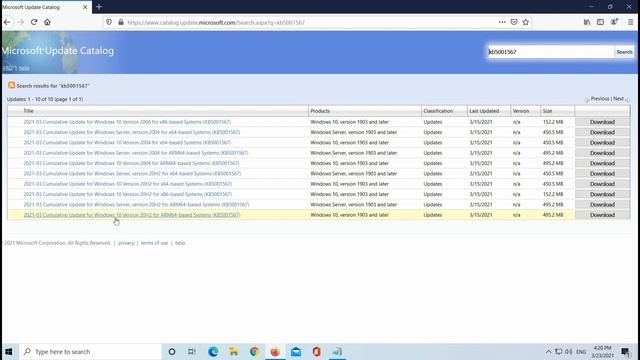The width and height of the screenshot is (640, 360).
Task: Sort results by Title column
Action: point(28,111)
